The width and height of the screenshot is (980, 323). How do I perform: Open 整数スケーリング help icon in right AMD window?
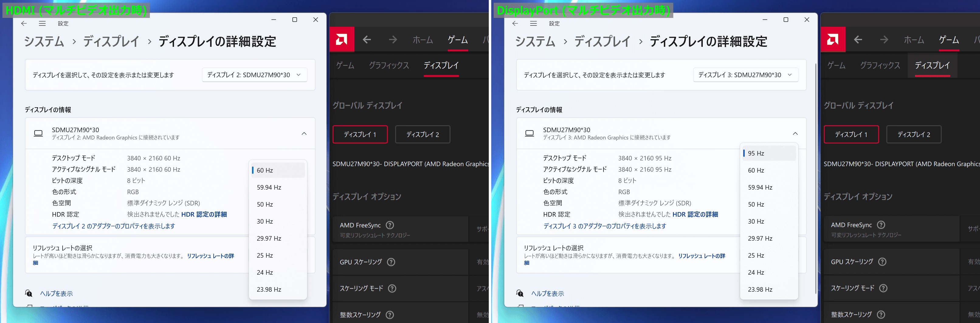click(x=881, y=314)
